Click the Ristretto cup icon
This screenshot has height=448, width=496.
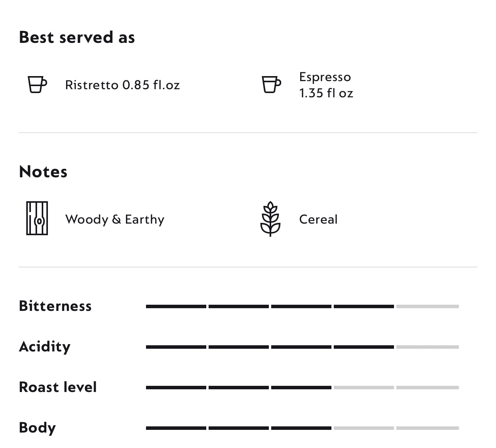coord(37,85)
